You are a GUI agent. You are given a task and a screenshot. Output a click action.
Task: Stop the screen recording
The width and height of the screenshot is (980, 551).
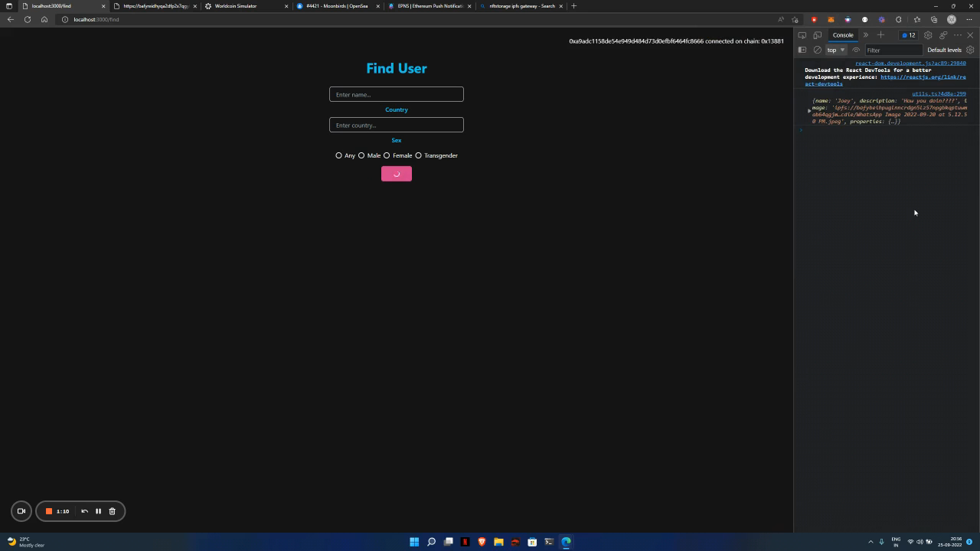click(48, 511)
